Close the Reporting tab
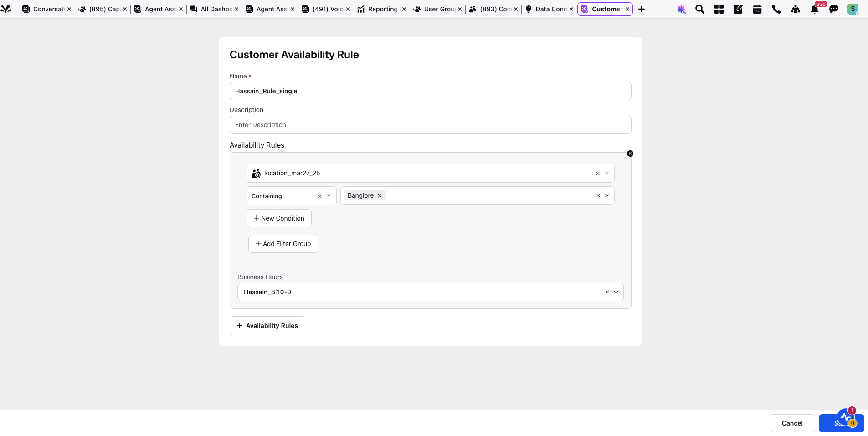The height and width of the screenshot is (436, 868). [x=404, y=9]
